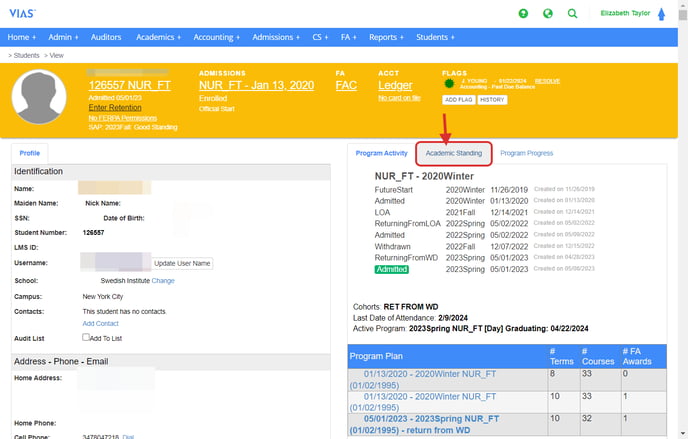
Task: Open the No FERPA Permissions link
Action: point(122,118)
